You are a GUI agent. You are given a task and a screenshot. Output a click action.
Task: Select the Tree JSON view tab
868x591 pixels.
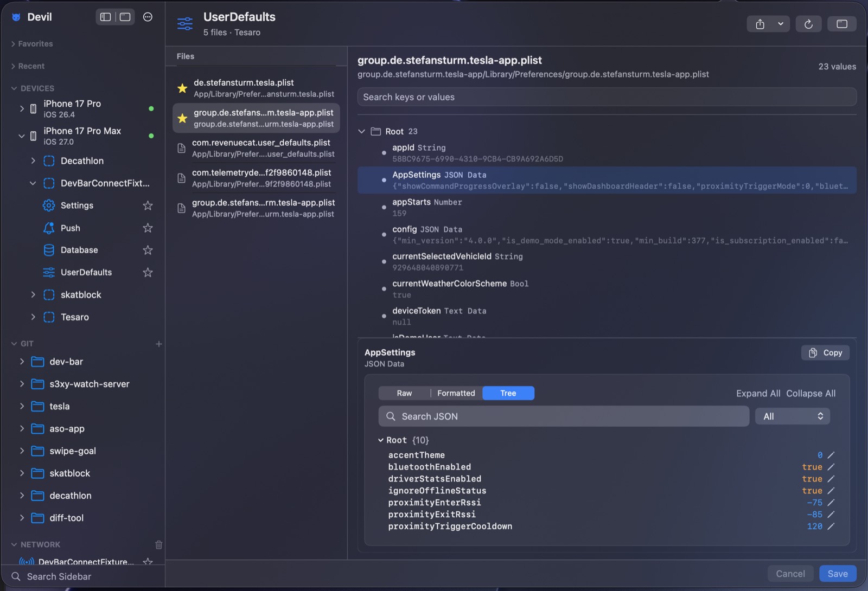point(508,393)
